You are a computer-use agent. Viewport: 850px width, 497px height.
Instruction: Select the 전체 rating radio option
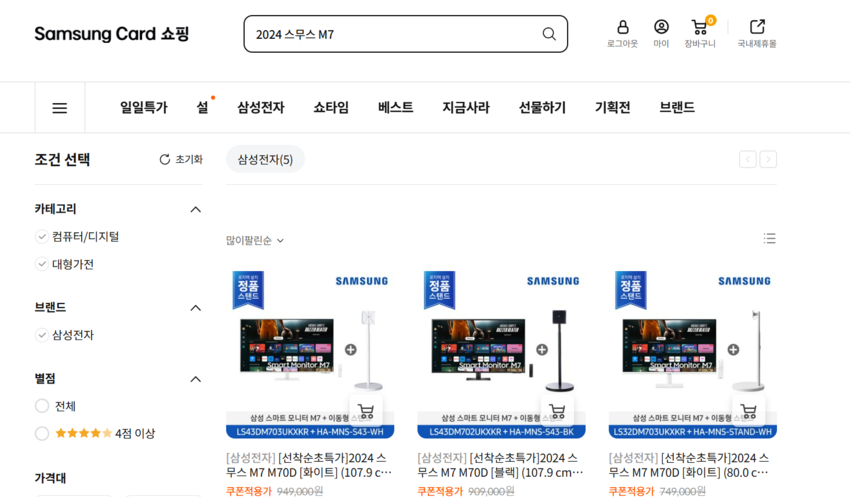pyautogui.click(x=42, y=406)
